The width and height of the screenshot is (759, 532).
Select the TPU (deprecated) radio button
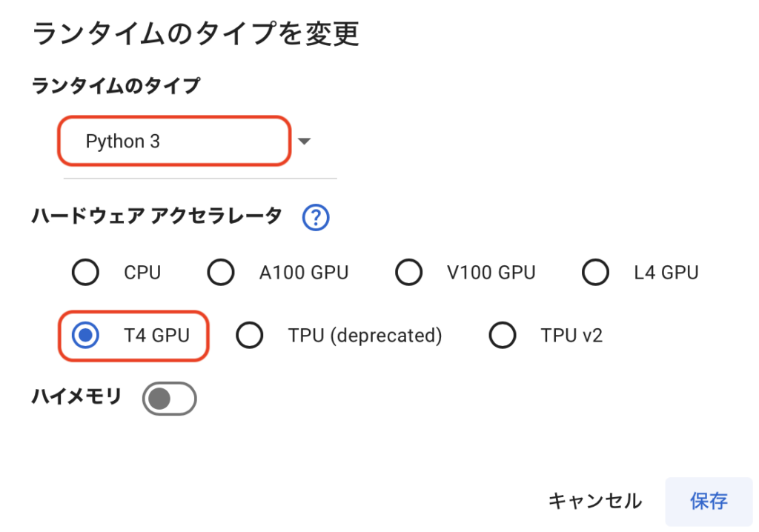tap(249, 335)
